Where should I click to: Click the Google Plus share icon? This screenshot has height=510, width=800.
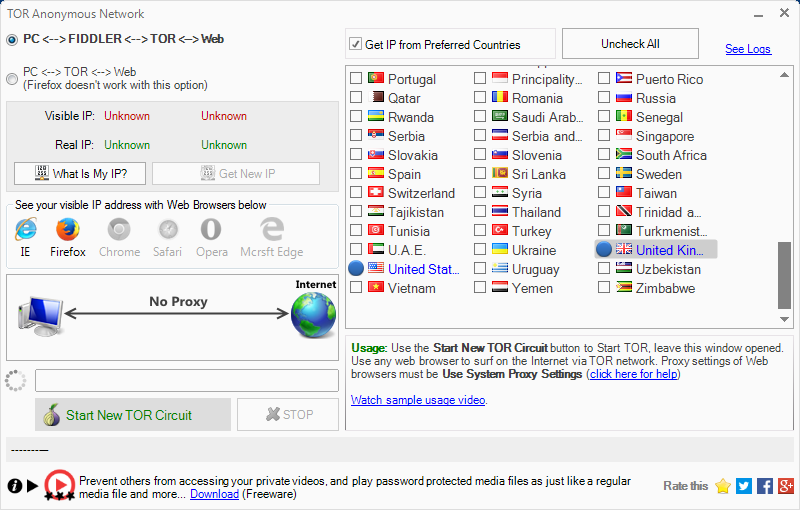(x=786, y=486)
